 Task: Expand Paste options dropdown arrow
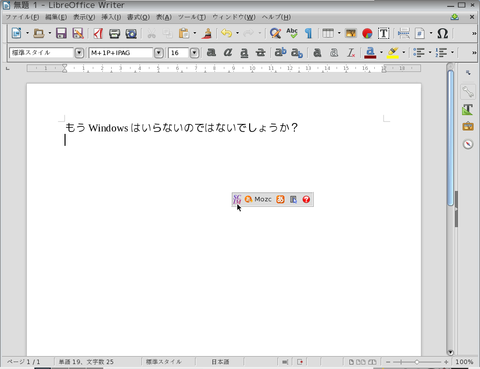[x=195, y=33]
